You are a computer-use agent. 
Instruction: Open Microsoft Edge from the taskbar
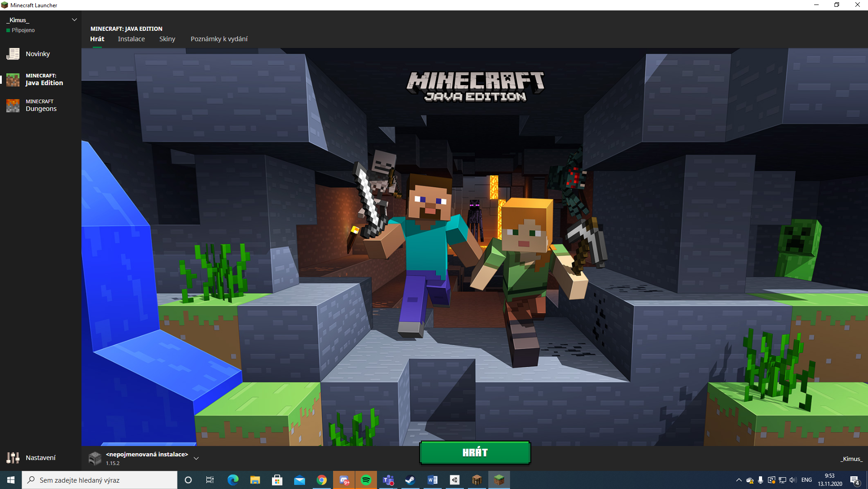point(233,480)
